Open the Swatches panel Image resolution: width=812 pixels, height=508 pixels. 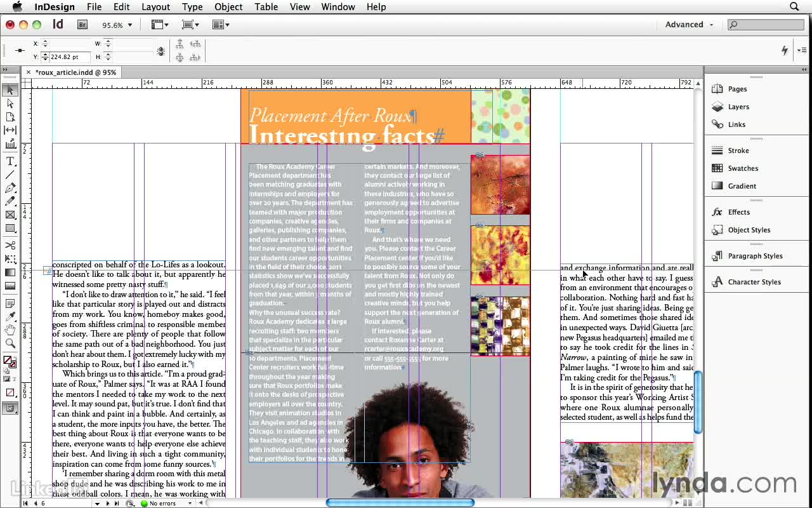[x=743, y=168]
